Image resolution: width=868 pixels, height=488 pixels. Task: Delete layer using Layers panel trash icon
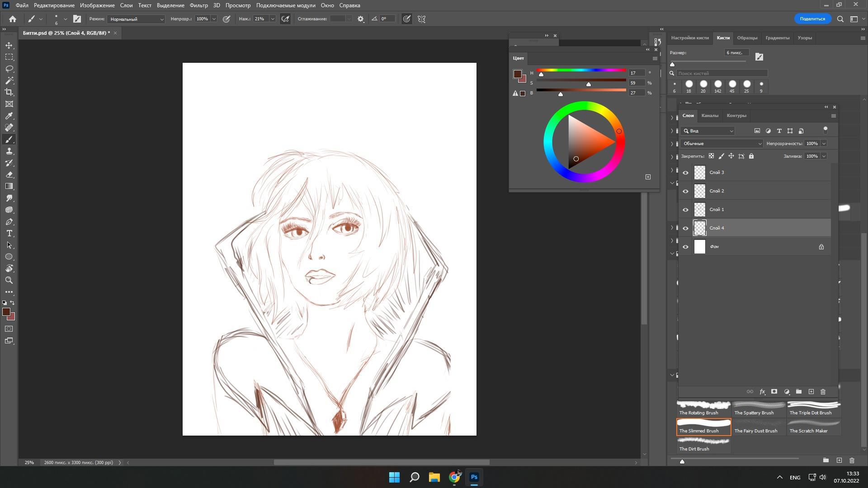pos(823,392)
